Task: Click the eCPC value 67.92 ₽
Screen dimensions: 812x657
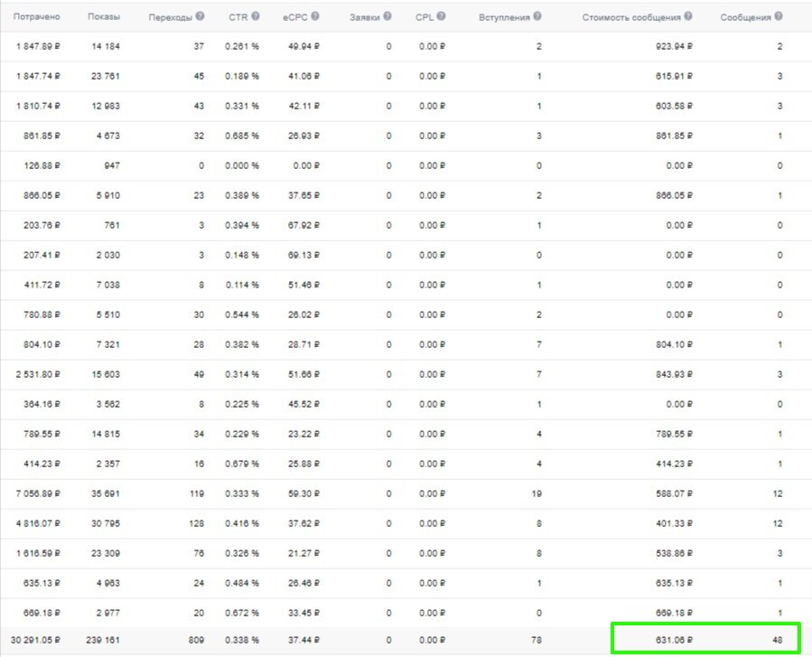Action: 304,225
